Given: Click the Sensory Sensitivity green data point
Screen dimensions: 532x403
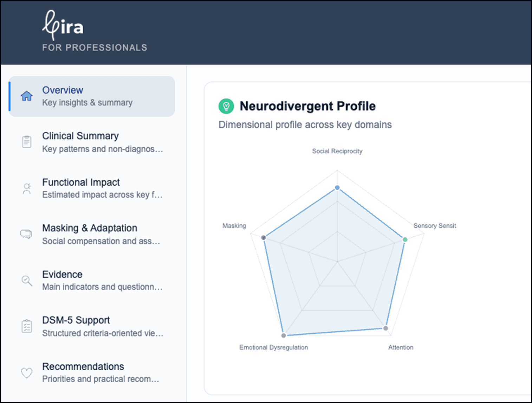Looking at the screenshot, I should (405, 240).
